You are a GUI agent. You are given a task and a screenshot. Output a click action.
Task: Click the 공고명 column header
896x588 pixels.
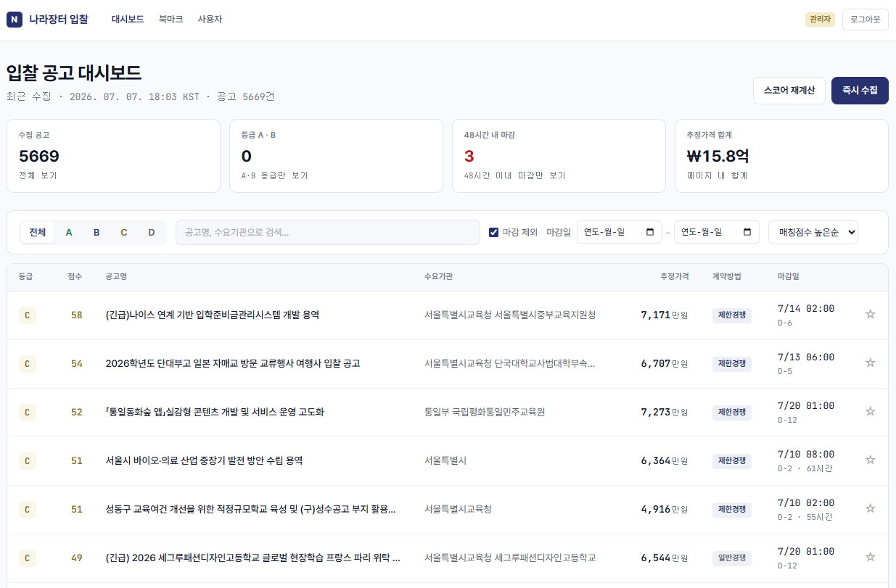pyautogui.click(x=116, y=277)
